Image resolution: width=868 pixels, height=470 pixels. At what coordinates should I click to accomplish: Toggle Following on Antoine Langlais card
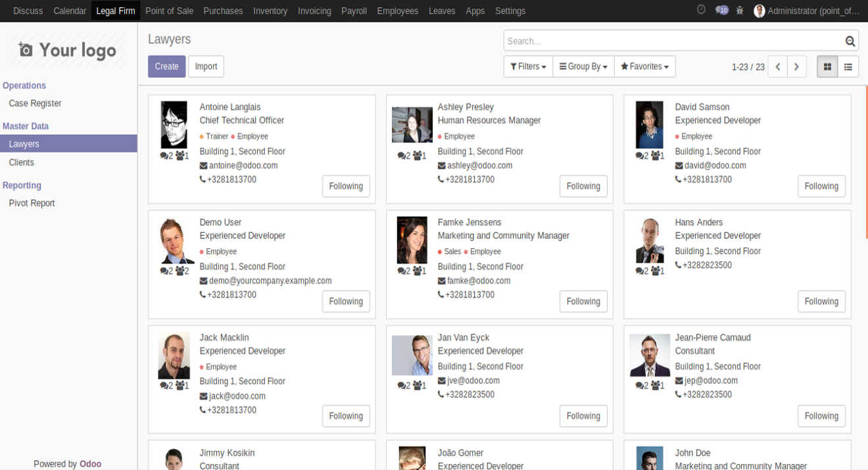coord(346,186)
